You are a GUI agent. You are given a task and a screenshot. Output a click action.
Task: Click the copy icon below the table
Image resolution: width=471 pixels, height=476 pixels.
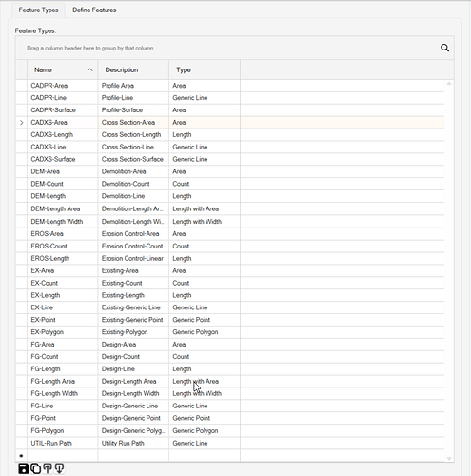36,468
